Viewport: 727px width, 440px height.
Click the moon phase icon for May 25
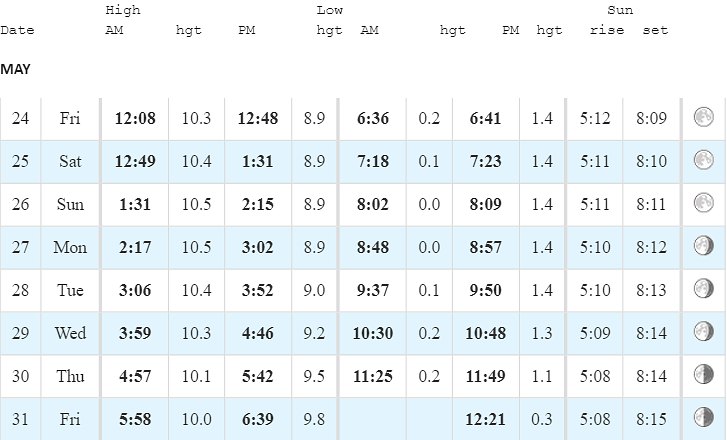pos(703,160)
